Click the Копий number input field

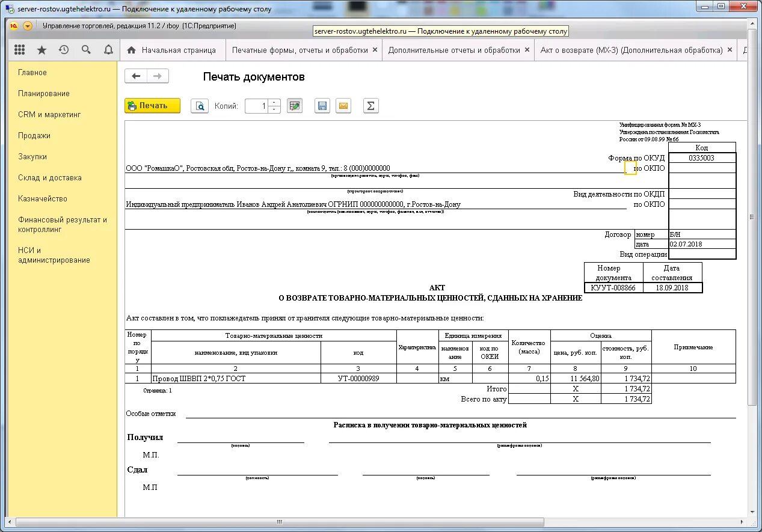click(x=256, y=106)
